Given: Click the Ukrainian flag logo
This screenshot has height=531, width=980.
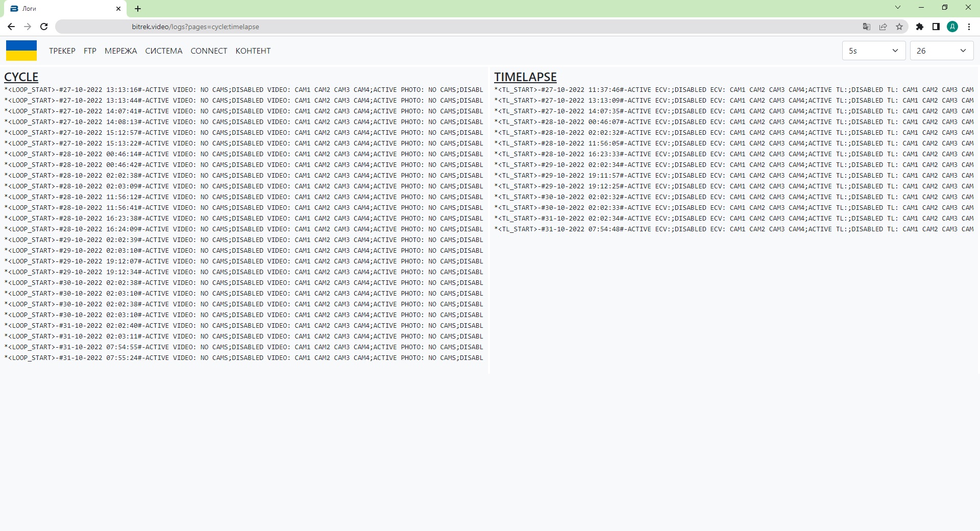Looking at the screenshot, I should point(21,51).
